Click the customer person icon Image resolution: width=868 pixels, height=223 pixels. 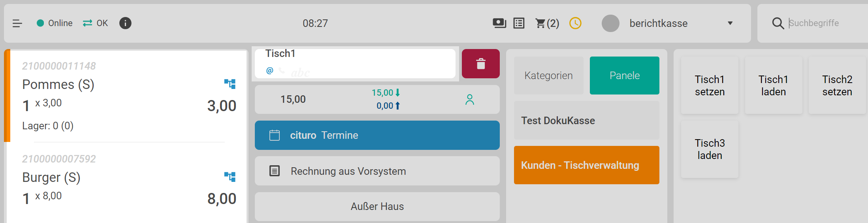point(469,100)
